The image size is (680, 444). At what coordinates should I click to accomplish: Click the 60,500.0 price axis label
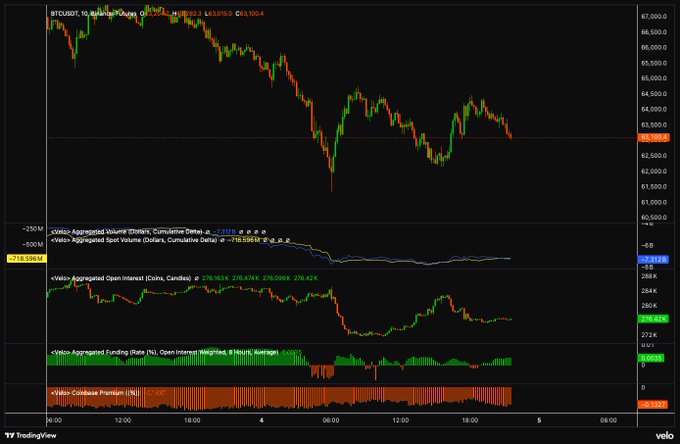click(654, 217)
